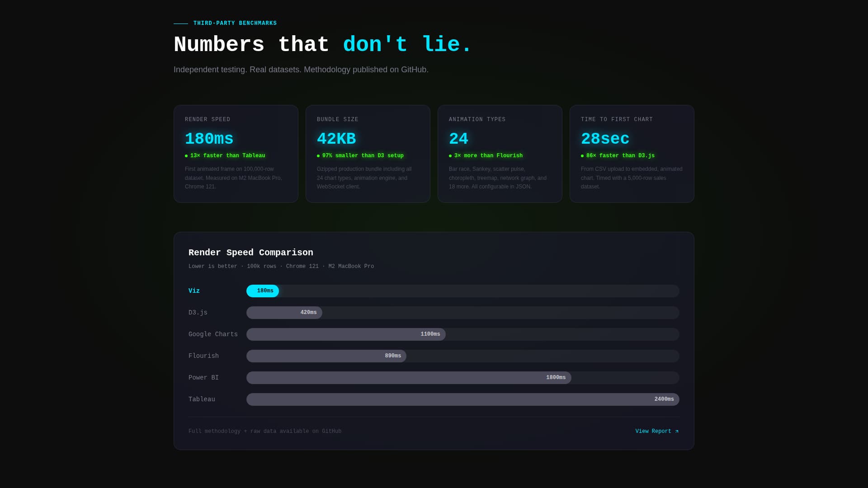Click the 'Numbers that don't lie.' headline
This screenshot has height=488, width=868.
pos(322,45)
